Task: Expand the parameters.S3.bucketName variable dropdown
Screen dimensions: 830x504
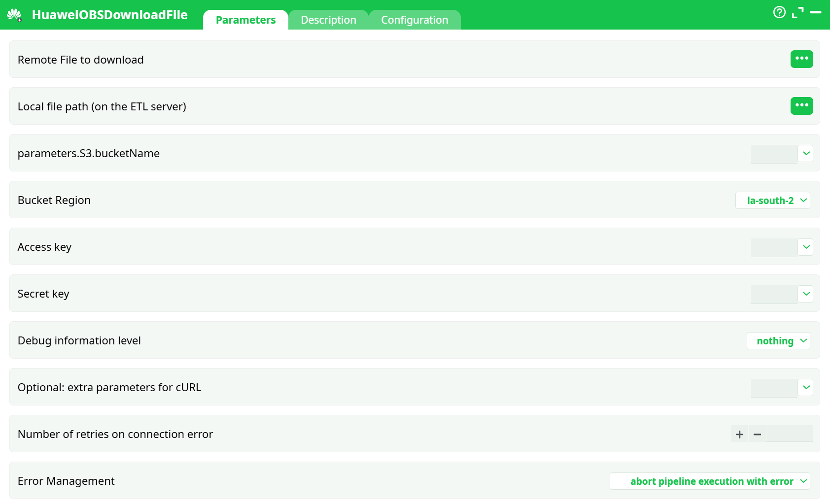Action: point(806,153)
